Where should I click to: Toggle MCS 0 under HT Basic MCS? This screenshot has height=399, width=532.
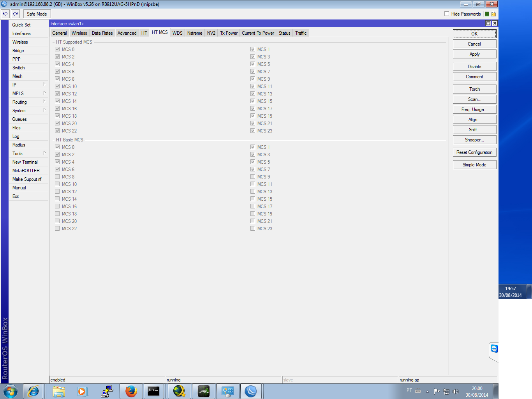pos(57,147)
